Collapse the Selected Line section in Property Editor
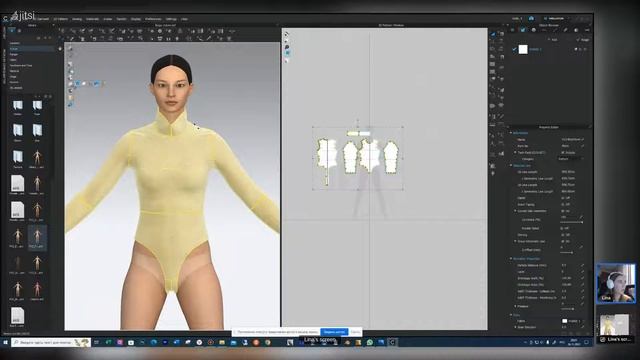 coord(511,166)
